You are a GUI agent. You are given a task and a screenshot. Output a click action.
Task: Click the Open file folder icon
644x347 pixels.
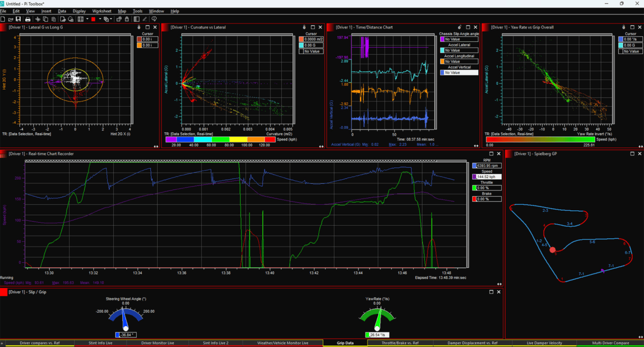click(x=11, y=19)
